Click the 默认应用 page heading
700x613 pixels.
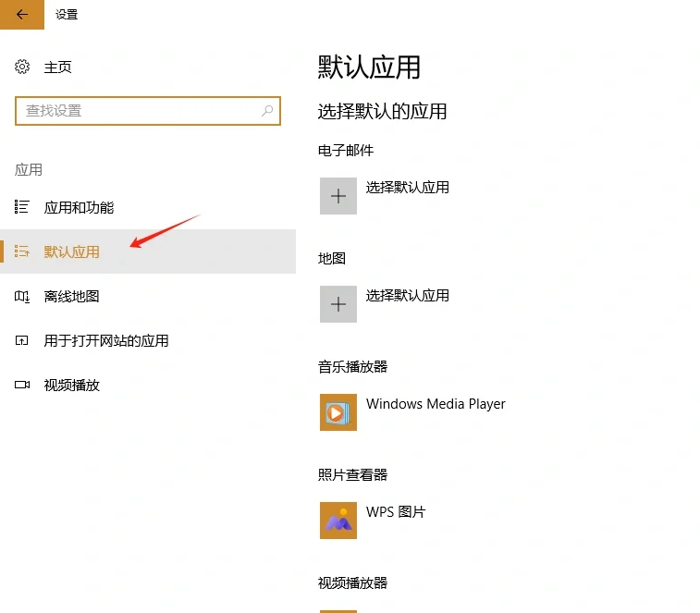369,67
